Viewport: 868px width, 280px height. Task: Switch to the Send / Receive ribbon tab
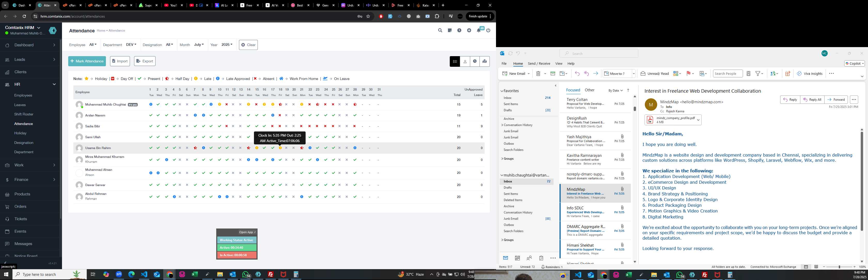tap(539, 63)
